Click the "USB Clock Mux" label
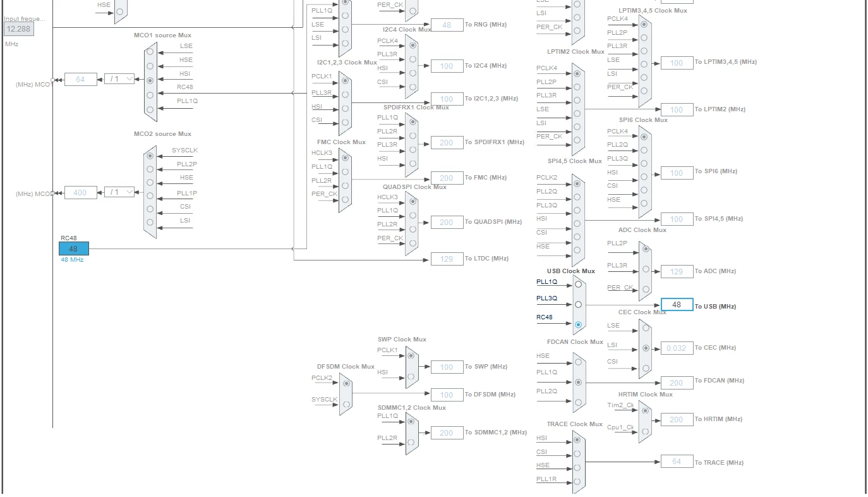868x497 pixels. click(571, 271)
